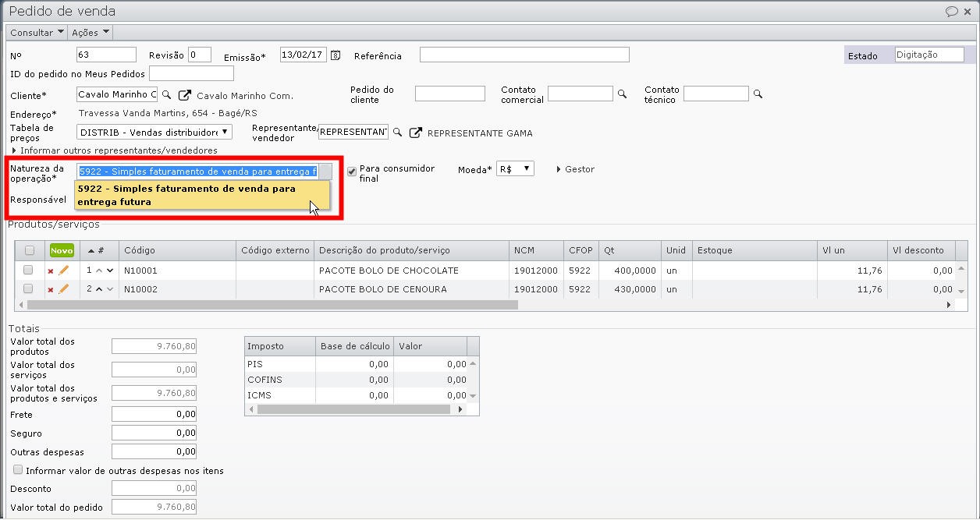Open the calendar picker beside Emissão date

pos(336,55)
